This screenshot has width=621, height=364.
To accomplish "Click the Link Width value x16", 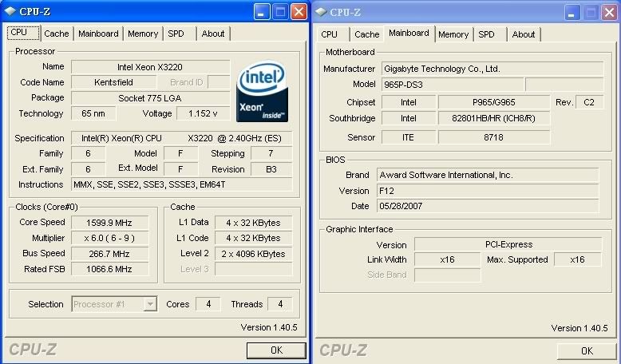I will click(x=448, y=260).
